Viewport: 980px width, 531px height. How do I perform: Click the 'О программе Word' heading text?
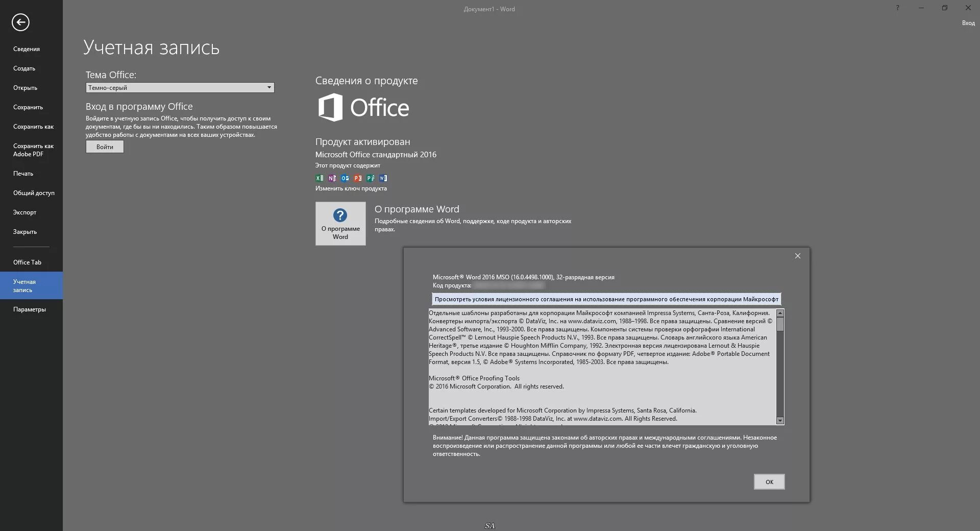pos(417,209)
